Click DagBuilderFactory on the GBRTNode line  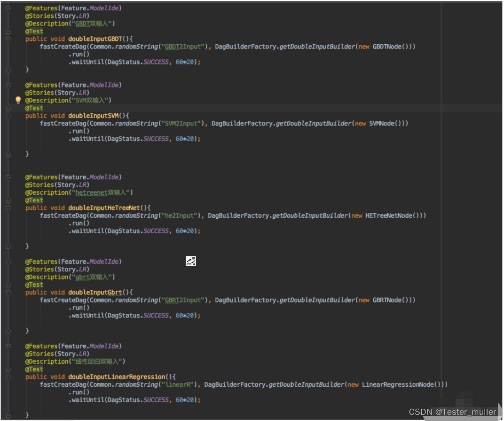246,301
